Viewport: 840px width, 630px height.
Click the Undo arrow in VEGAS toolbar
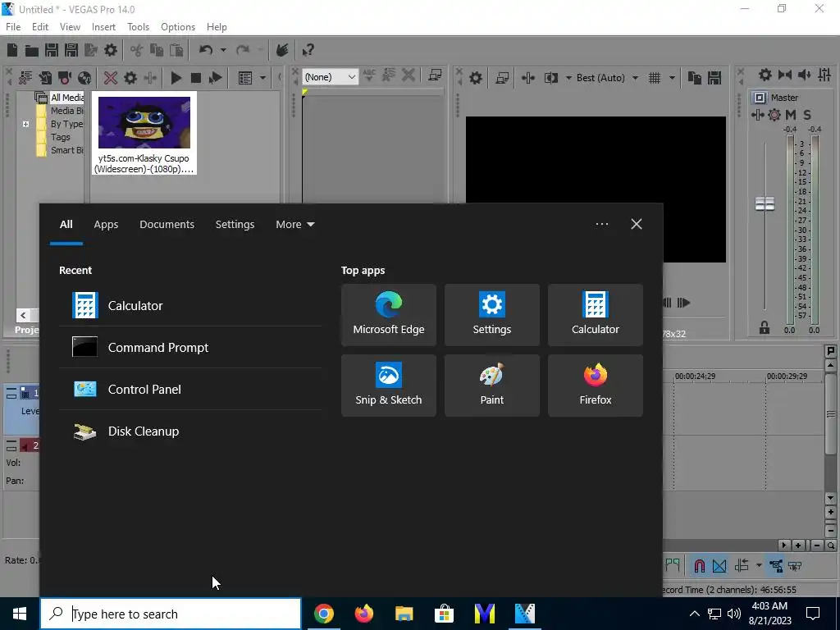[x=206, y=50]
